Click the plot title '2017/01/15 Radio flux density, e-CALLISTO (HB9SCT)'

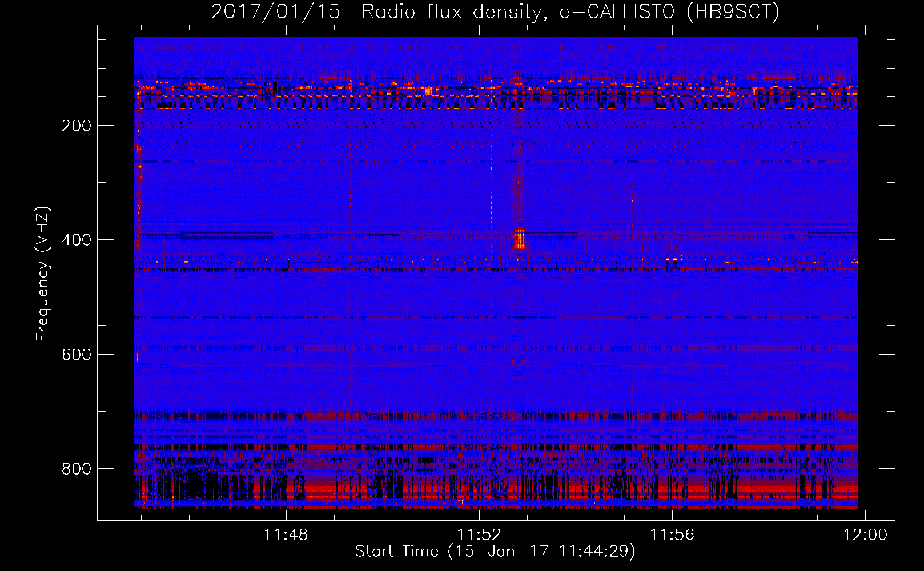(x=495, y=11)
